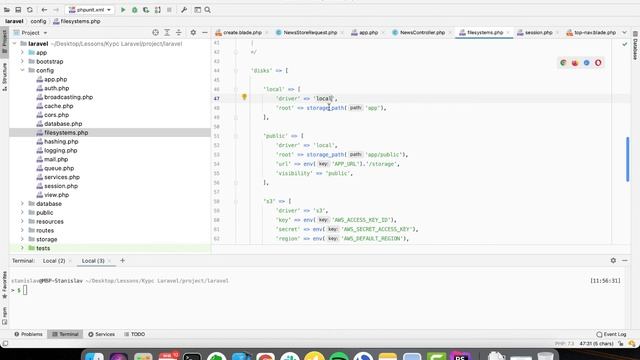
Task: Collapse the laravel root folder
Action: click(15, 44)
